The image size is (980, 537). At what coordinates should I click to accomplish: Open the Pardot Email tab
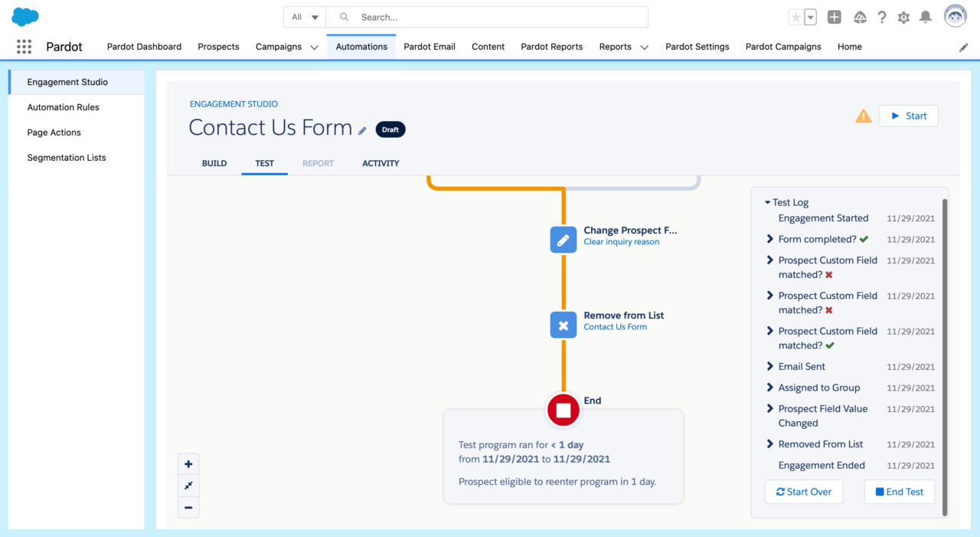pos(430,47)
